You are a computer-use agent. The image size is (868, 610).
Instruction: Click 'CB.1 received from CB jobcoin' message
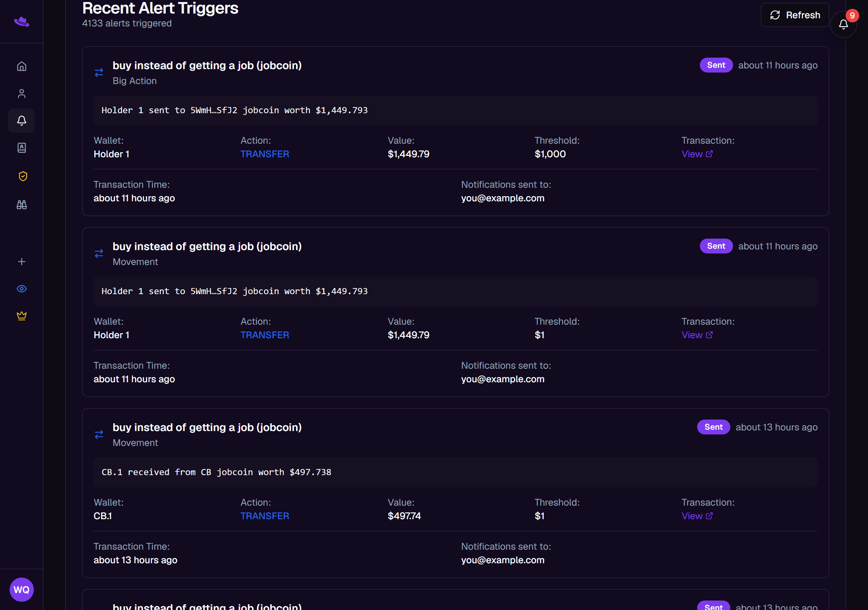click(216, 472)
